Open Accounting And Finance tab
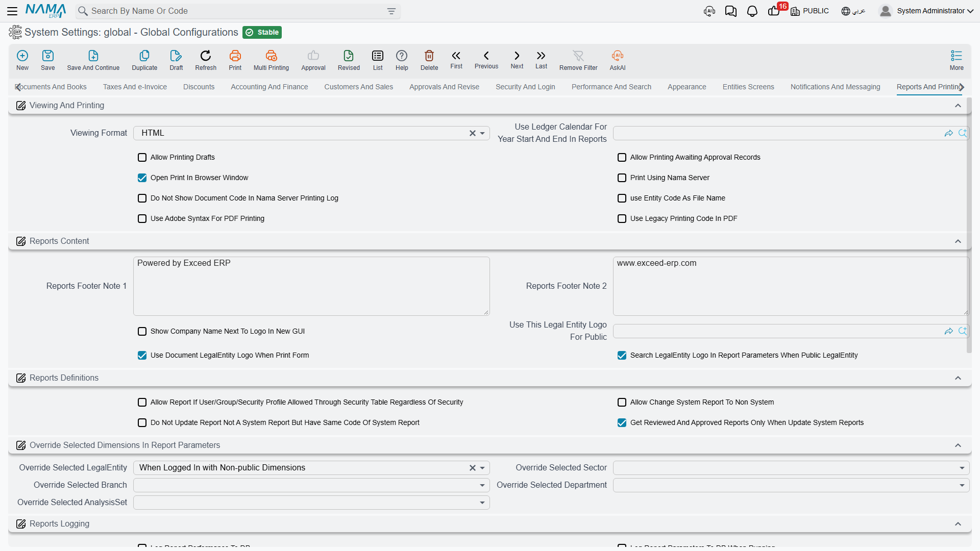The image size is (980, 551). pyautogui.click(x=269, y=87)
